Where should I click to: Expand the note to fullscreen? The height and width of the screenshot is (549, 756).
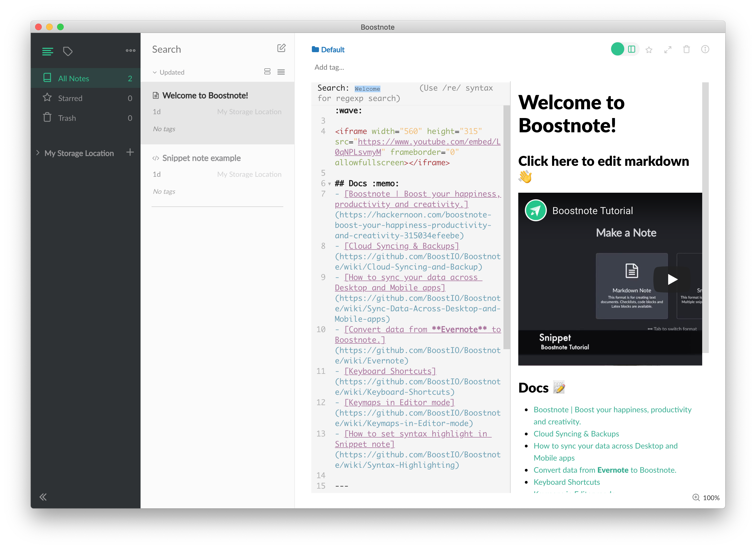[668, 49]
